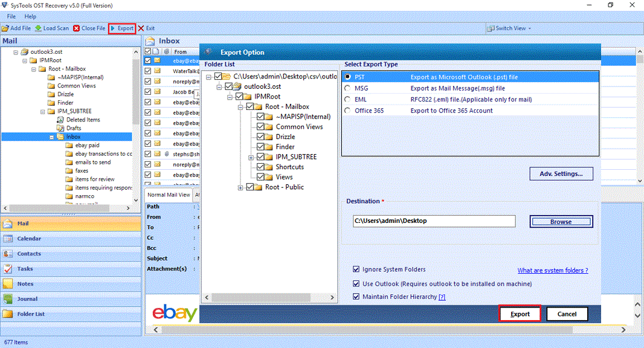The height and width of the screenshot is (348, 644).
Task: Uncheck the select-all checkbox in mail list header
Action: (148, 51)
